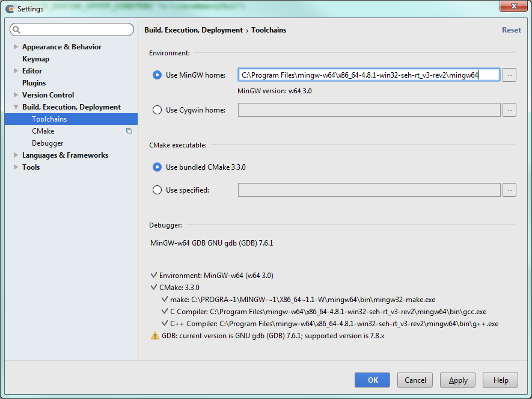Click the Cancel button
Screen dimensions: 532x399
coord(415,380)
